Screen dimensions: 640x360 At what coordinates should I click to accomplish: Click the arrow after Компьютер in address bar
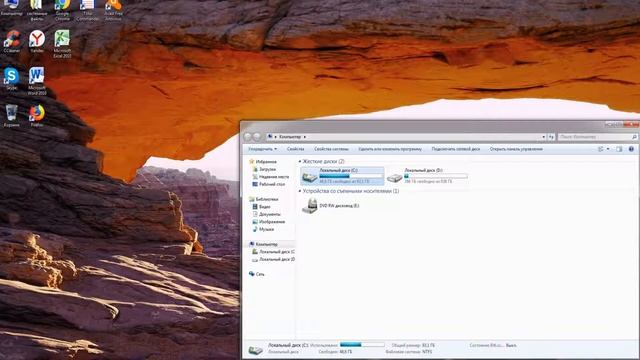click(x=304, y=137)
